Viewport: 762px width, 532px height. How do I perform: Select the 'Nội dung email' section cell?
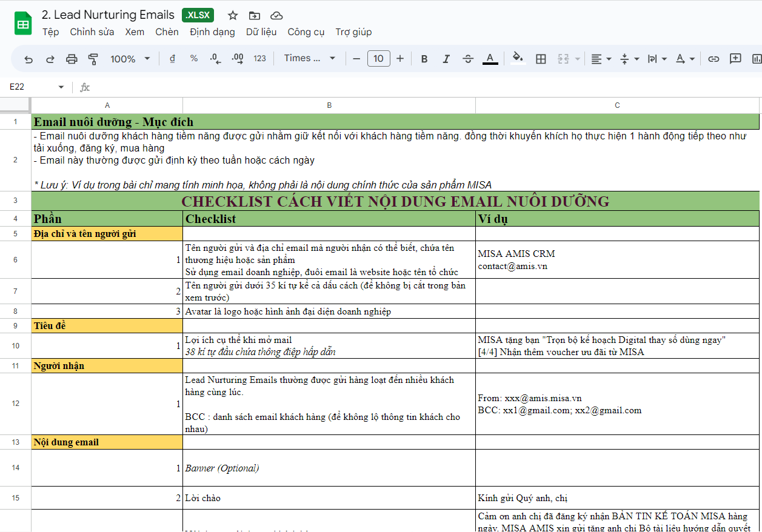pos(107,442)
